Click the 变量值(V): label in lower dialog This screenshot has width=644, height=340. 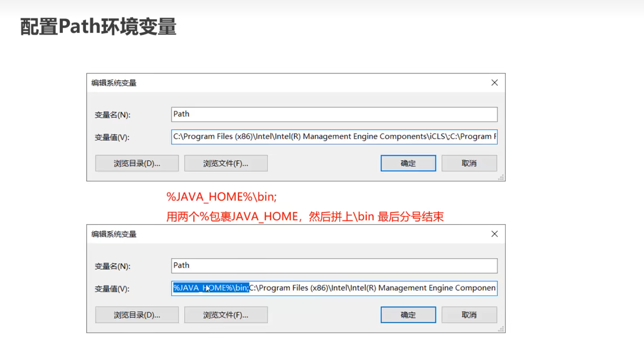point(112,289)
